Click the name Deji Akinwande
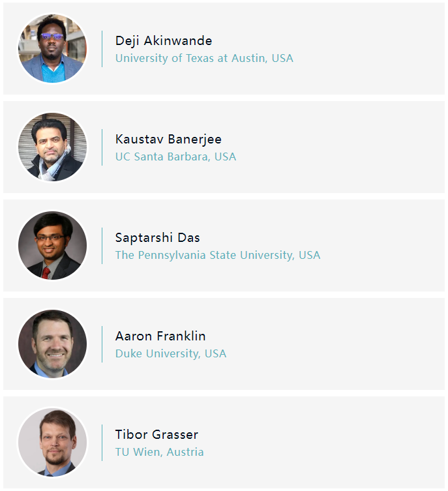Viewport: 448px width, 491px height. click(164, 40)
